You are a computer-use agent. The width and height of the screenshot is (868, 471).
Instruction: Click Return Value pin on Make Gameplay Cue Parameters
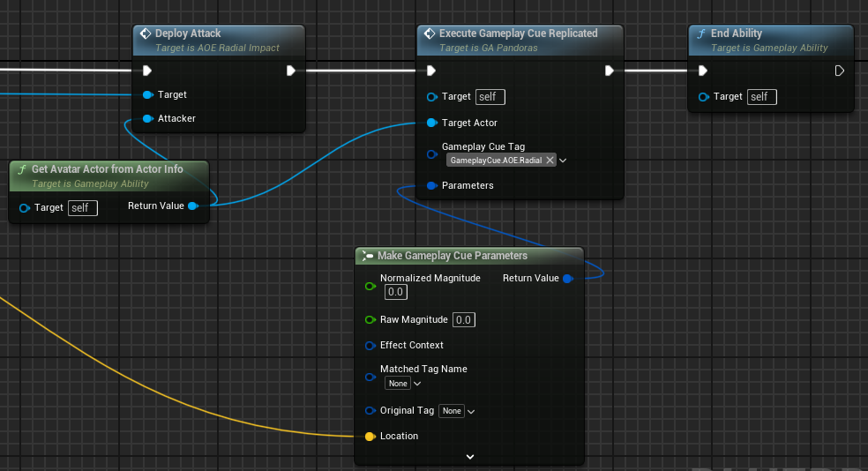(x=567, y=279)
